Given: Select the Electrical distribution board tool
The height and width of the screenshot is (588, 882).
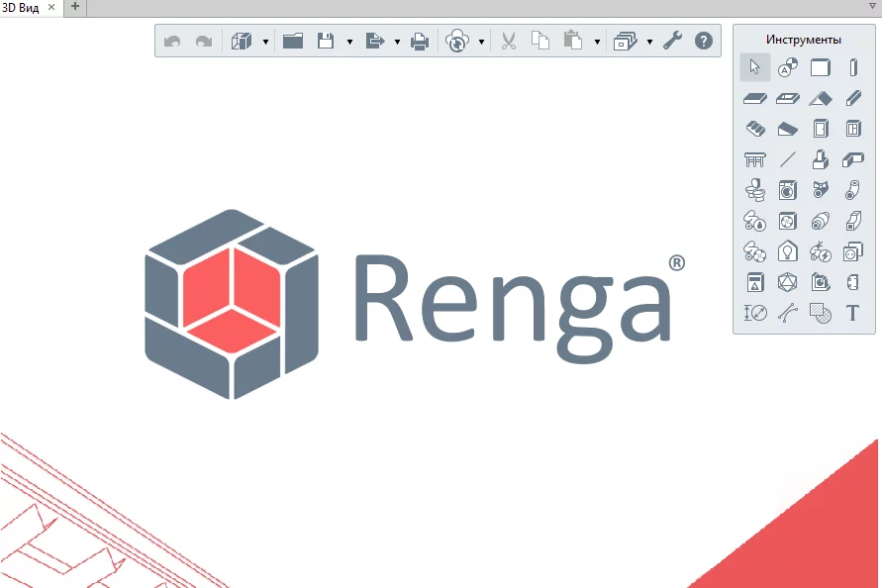Looking at the screenshot, I should pyautogui.click(x=755, y=282).
